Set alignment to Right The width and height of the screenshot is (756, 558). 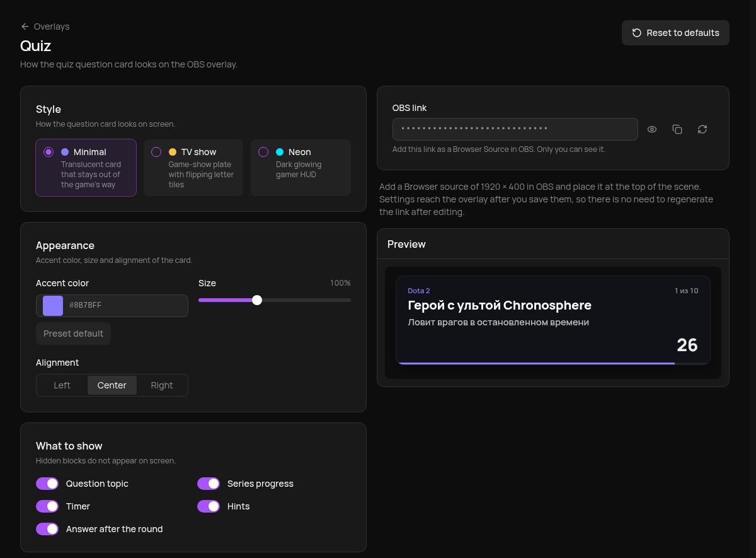162,385
